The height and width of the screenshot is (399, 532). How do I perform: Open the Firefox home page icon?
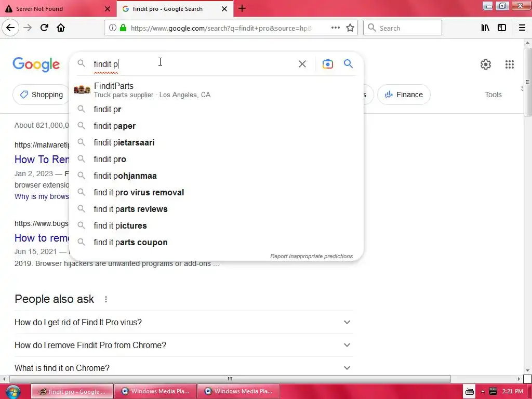(x=61, y=28)
